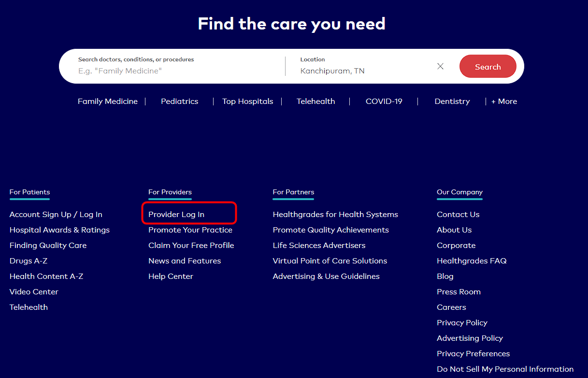Open Life Sciences Advertisers
The image size is (588, 378).
319,246
